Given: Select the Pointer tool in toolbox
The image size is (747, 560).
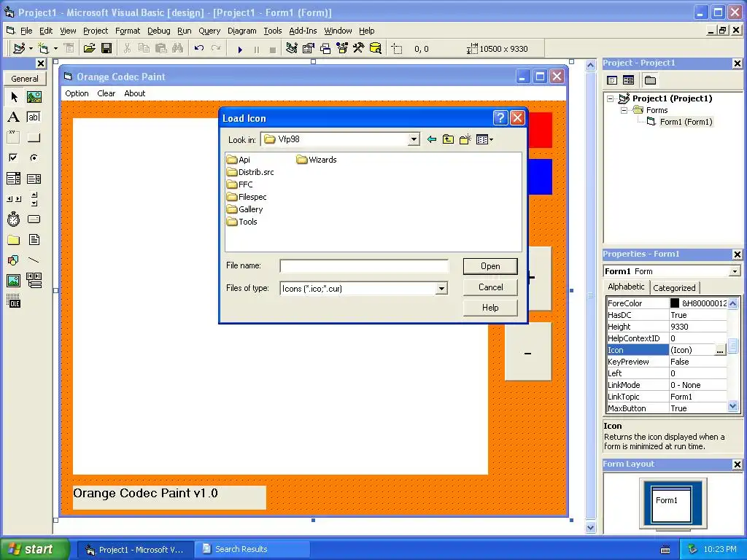Looking at the screenshot, I should [x=14, y=97].
